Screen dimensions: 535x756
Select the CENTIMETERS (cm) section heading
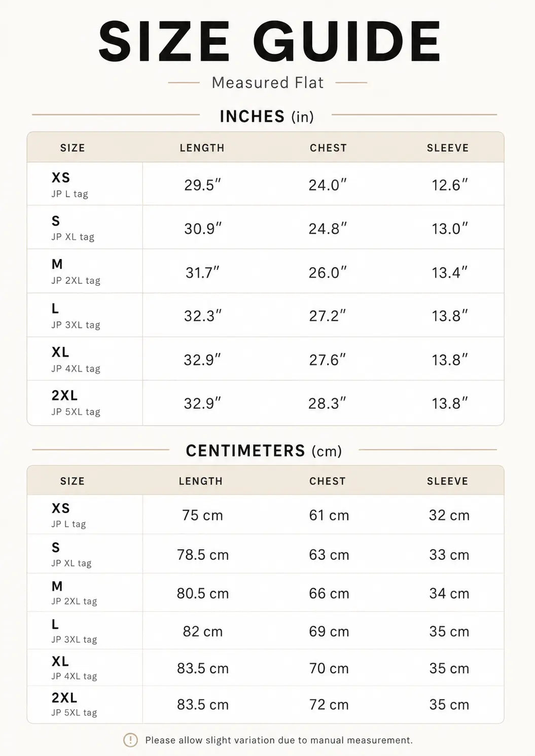[264, 450]
